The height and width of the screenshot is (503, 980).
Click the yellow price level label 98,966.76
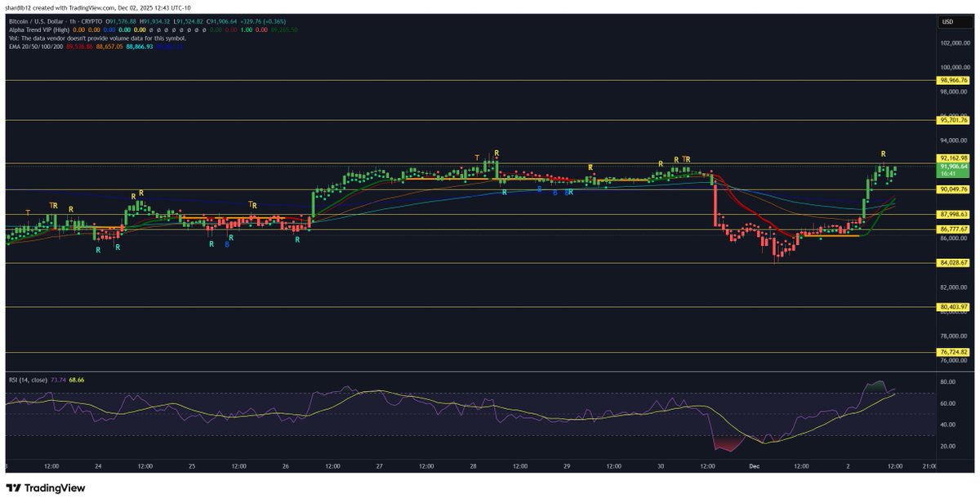tap(951, 81)
